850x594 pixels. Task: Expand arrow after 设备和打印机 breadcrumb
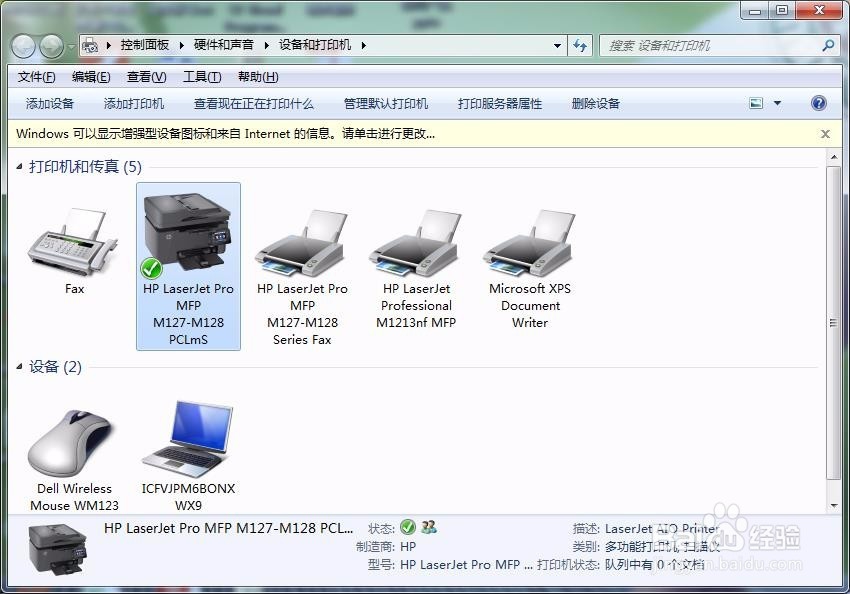pyautogui.click(x=363, y=46)
